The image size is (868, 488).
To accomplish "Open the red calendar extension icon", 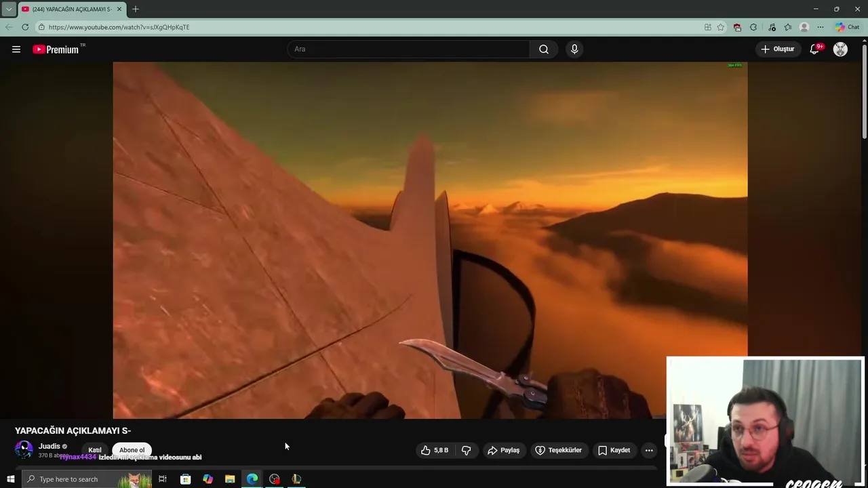I will click(737, 27).
